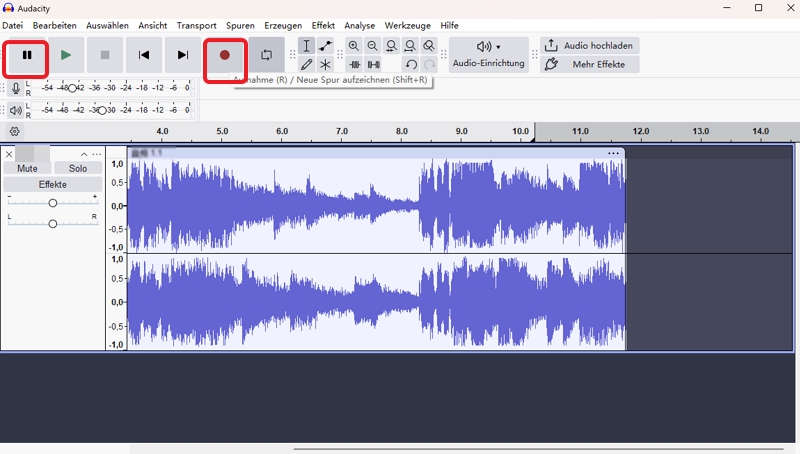Skip to the end of the track
Image resolution: width=800 pixels, height=454 pixels.
tap(183, 55)
